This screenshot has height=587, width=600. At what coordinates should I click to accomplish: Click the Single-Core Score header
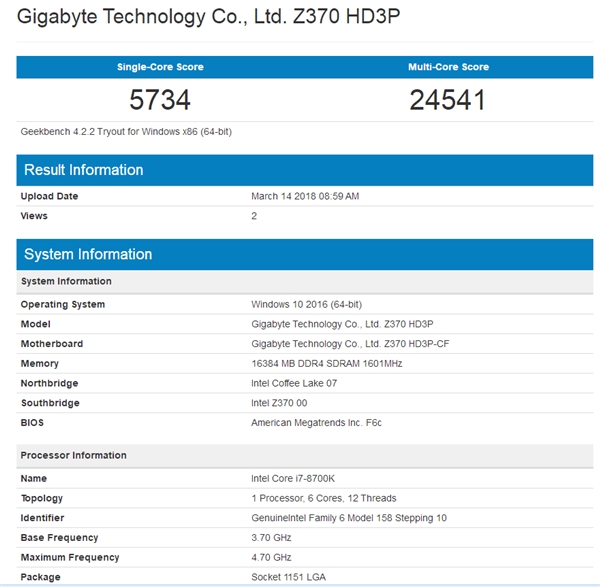click(160, 67)
